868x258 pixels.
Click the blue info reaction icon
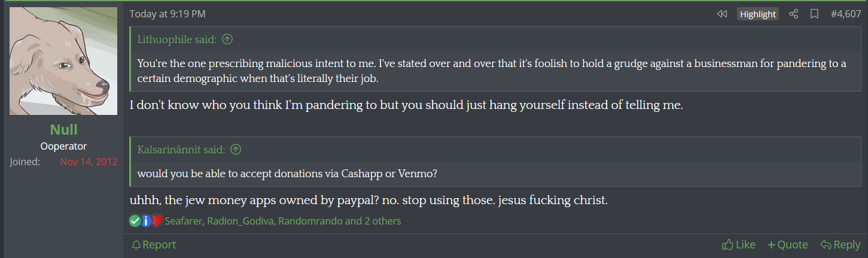point(146,221)
